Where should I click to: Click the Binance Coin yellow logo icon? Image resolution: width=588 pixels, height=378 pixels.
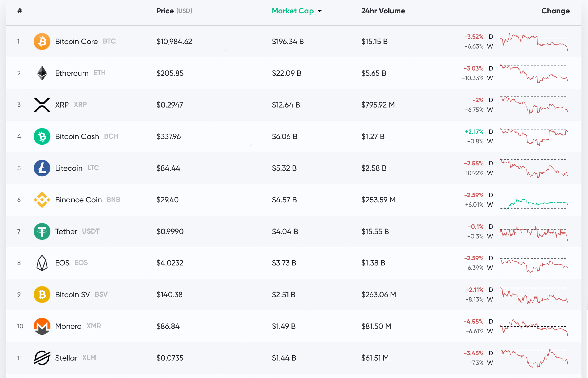[x=42, y=200]
